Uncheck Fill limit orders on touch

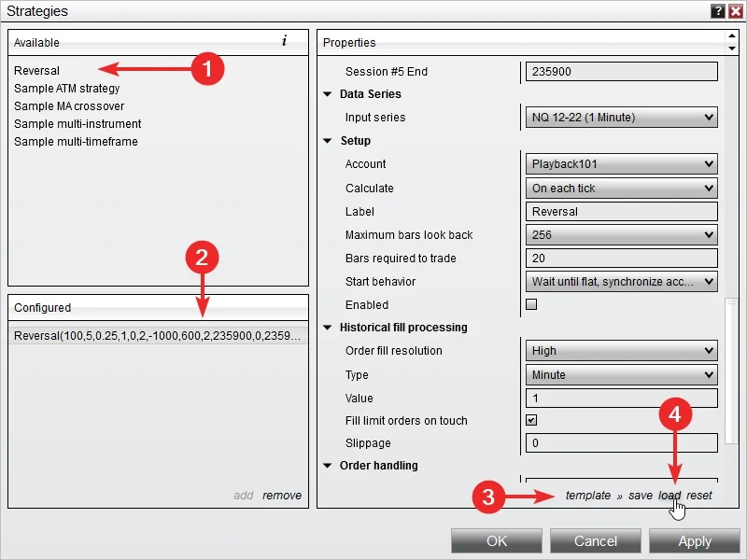pos(531,420)
